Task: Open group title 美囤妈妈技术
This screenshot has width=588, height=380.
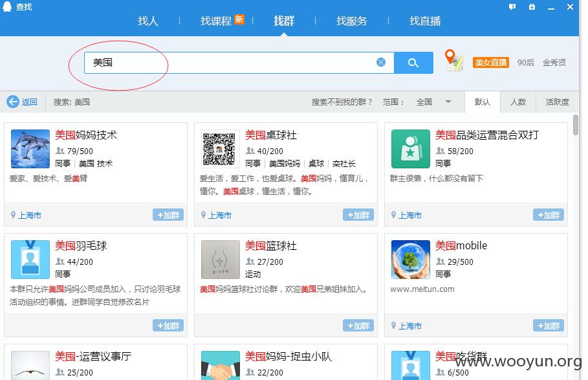Action: (x=86, y=135)
